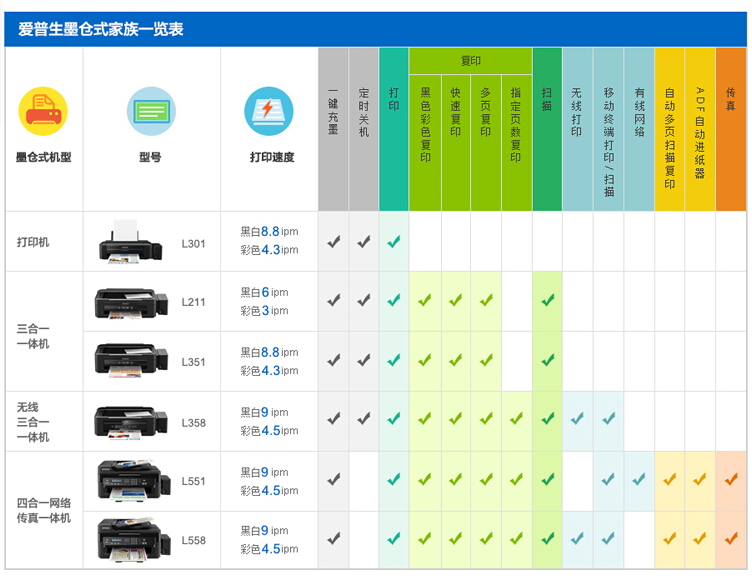
Task: Click the L558 扫描 checkmark
Action: (548, 538)
